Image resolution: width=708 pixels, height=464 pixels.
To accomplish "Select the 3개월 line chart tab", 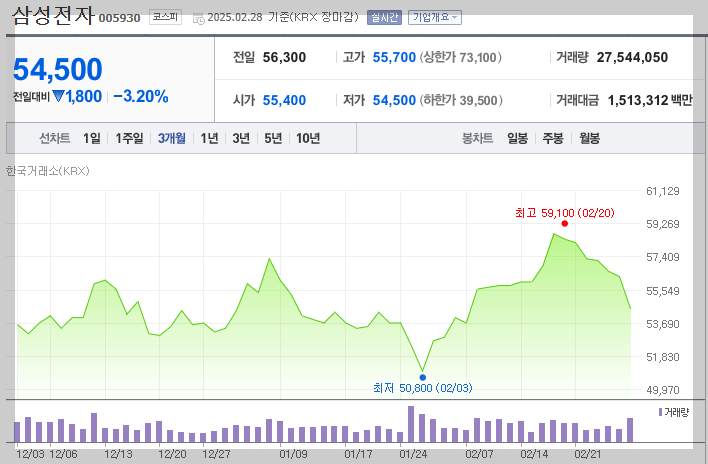I will point(172,138).
